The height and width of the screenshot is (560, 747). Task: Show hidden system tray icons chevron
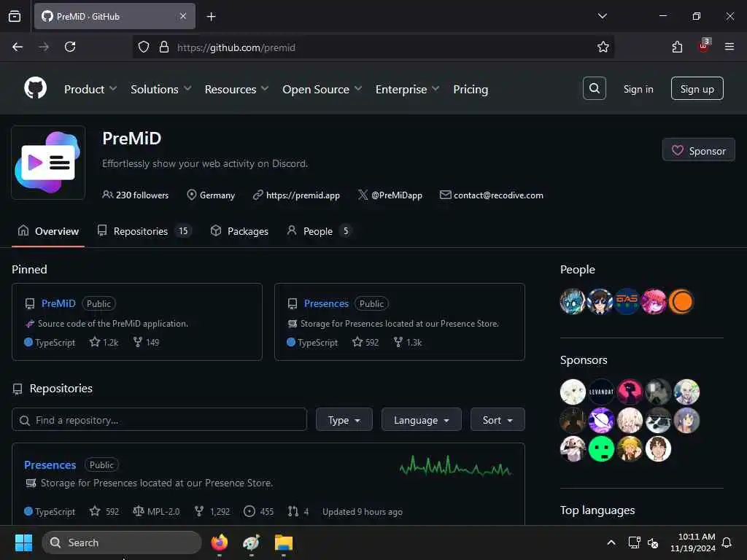(611, 542)
